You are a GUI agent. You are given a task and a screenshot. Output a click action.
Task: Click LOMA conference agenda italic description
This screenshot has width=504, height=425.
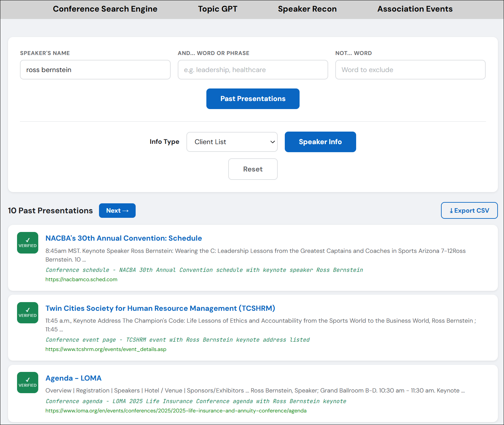[196, 401]
